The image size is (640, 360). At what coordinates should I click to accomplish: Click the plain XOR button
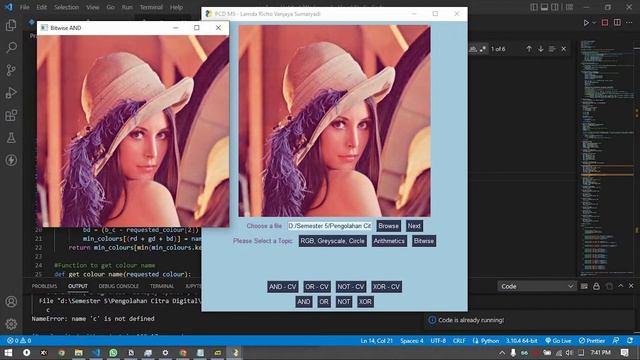point(365,302)
